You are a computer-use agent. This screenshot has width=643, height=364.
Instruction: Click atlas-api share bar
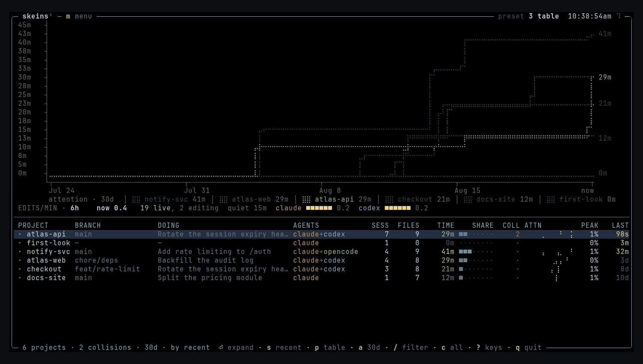coord(476,234)
